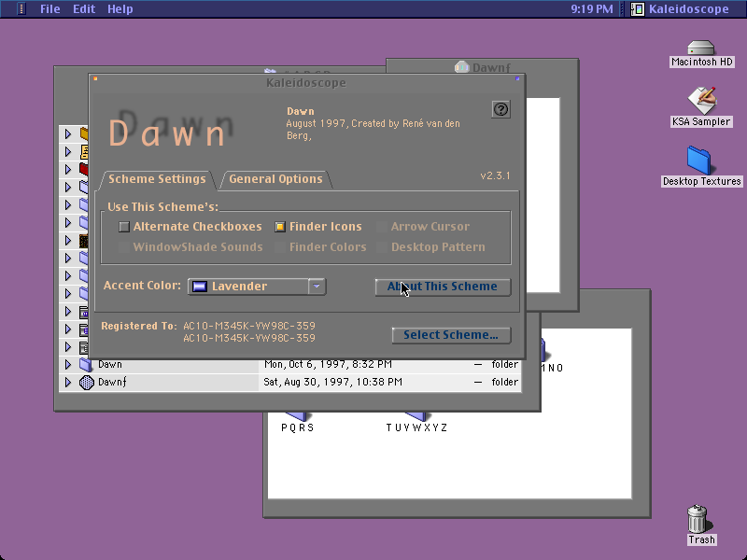Click the Lavender color swatch

pos(200,287)
